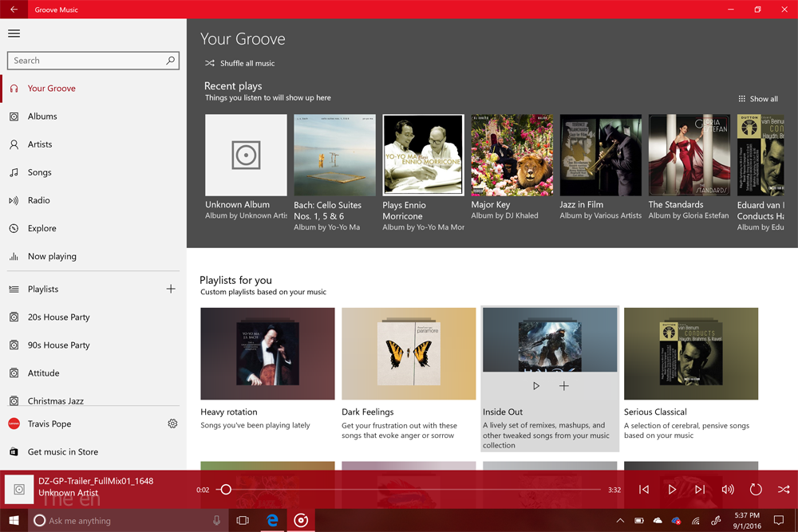Viewport: 798px width, 532px height.
Task: Click the Inside Out playlist title
Action: pos(503,412)
